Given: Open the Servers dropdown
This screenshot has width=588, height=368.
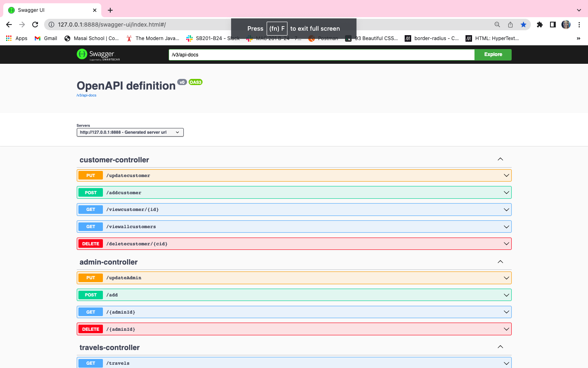Looking at the screenshot, I should coord(130,132).
